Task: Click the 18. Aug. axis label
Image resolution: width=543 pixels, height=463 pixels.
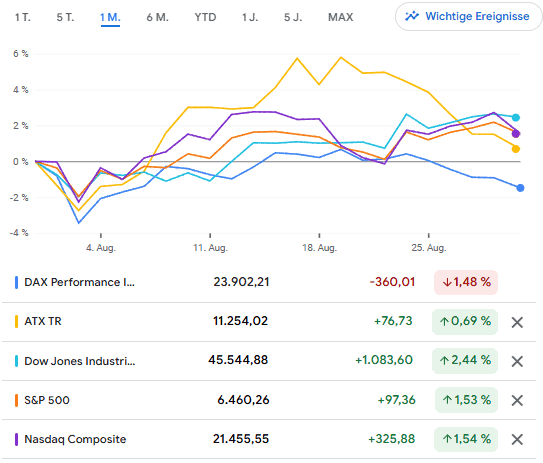Action: click(x=319, y=248)
